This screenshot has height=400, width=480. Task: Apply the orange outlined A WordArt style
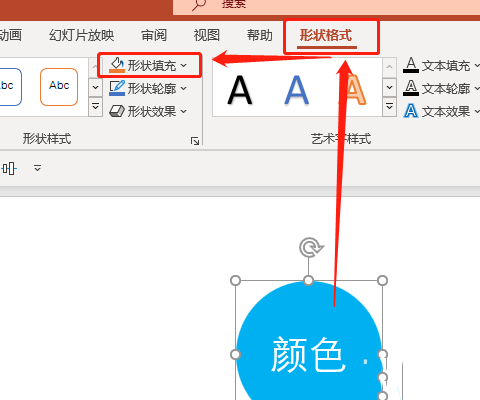[x=354, y=90]
